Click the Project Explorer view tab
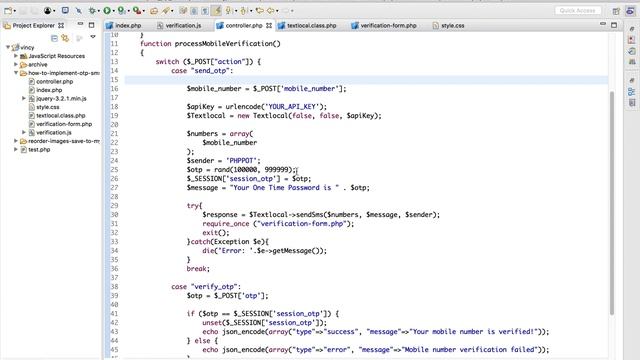Viewport: 640px width, 360px height. coord(33,25)
